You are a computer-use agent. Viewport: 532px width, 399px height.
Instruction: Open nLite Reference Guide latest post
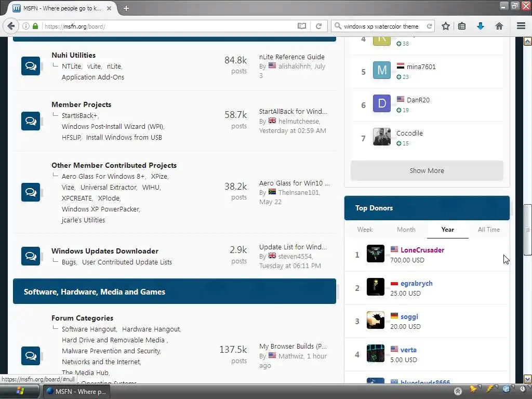click(292, 57)
